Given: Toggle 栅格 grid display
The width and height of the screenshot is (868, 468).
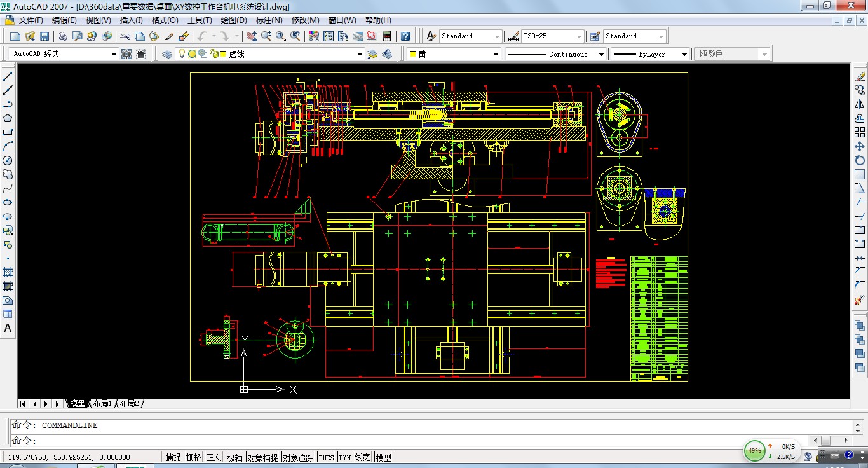Looking at the screenshot, I should (x=194, y=457).
